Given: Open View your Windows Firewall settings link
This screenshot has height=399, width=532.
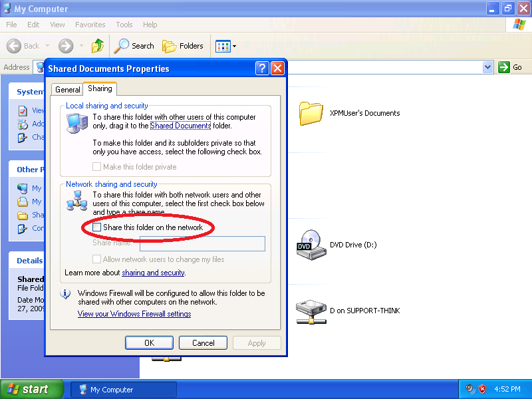Looking at the screenshot, I should pyautogui.click(x=134, y=313).
